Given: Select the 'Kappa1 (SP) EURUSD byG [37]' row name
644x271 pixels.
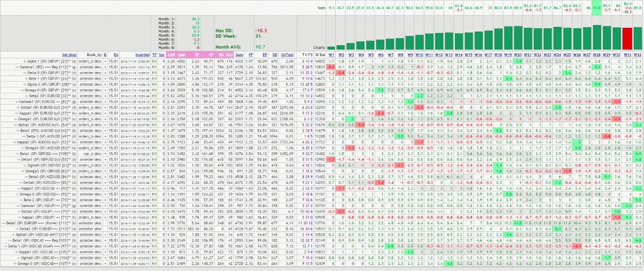Looking at the screenshot, I should point(46,113).
